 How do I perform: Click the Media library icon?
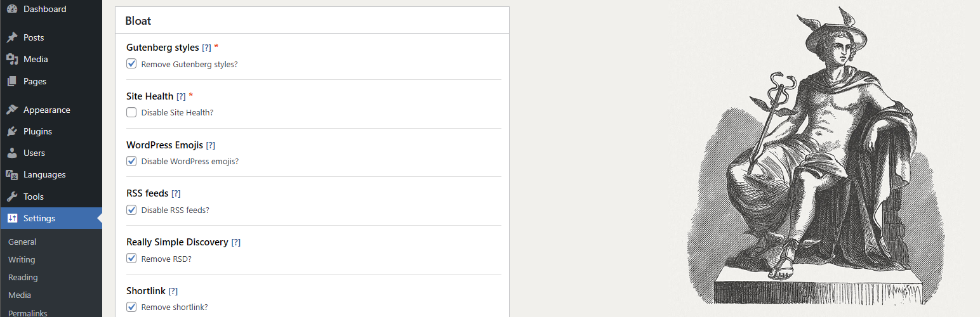(x=12, y=59)
